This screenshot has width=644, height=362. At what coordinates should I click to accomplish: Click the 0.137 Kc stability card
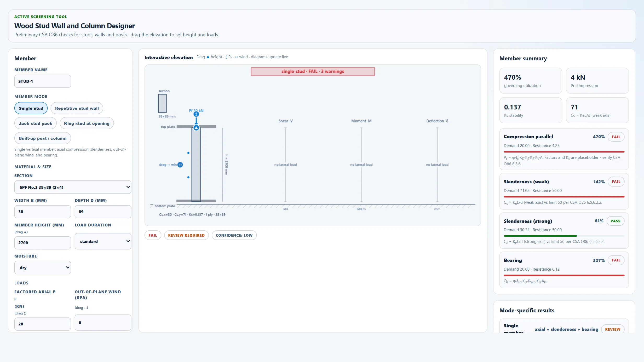click(x=531, y=110)
